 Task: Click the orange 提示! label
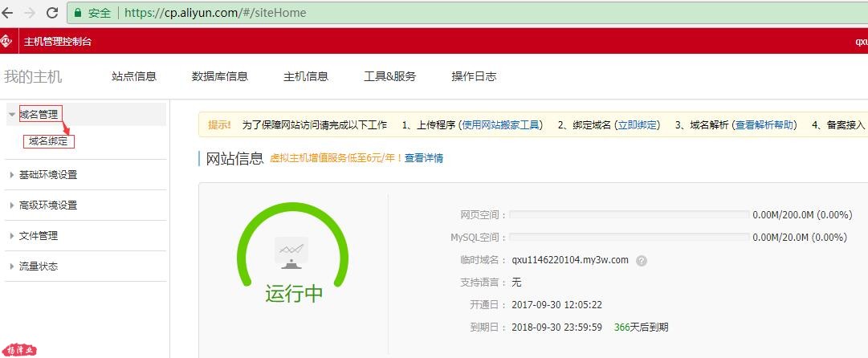220,125
